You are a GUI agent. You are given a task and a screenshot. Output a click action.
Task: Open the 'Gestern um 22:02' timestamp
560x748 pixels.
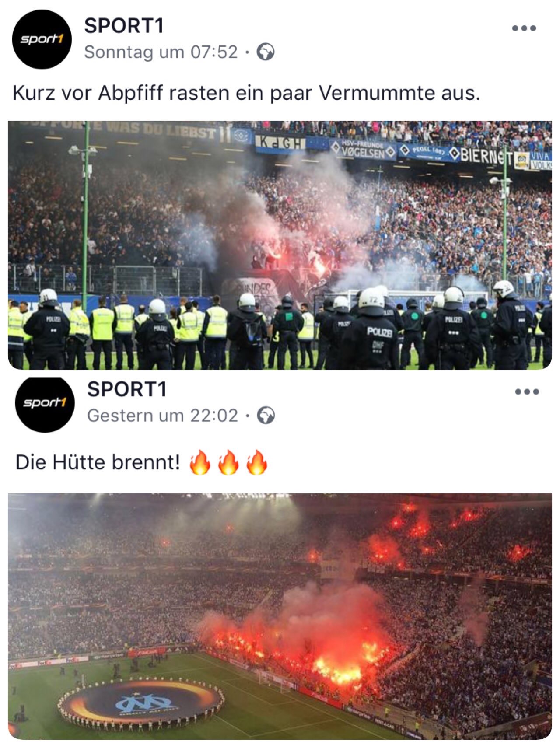pos(163,415)
